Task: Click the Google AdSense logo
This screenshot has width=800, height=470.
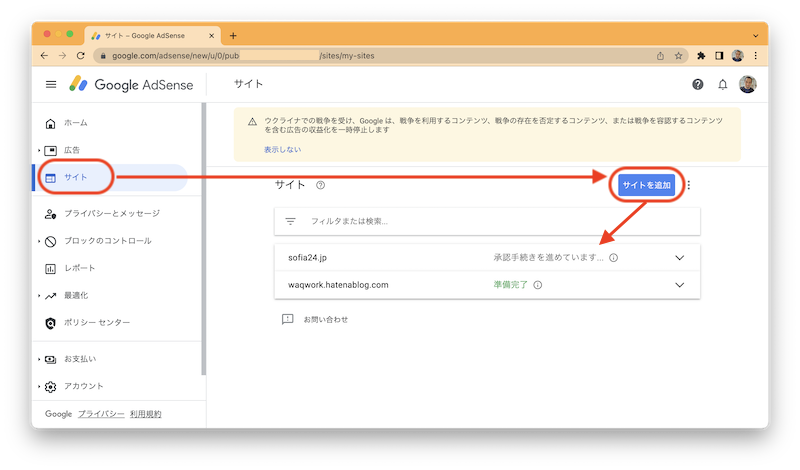Action: pos(131,85)
